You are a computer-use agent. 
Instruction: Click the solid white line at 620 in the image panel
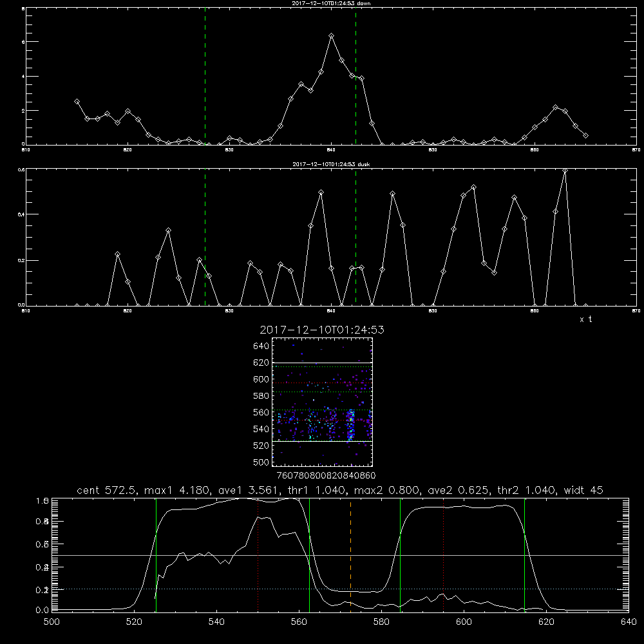click(323, 363)
